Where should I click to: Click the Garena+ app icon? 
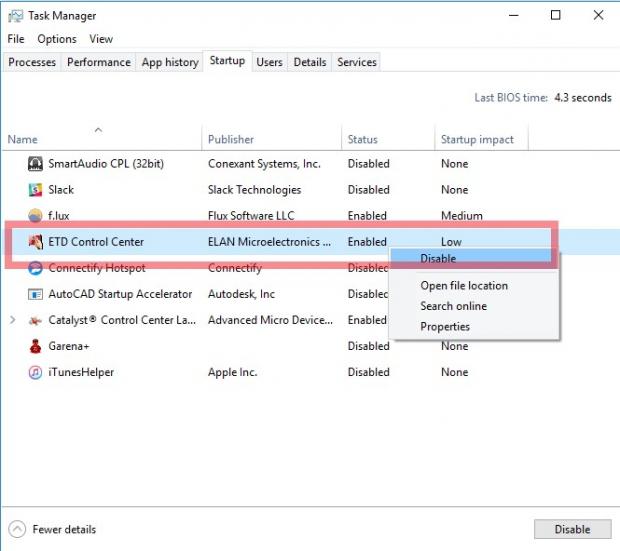click(35, 346)
